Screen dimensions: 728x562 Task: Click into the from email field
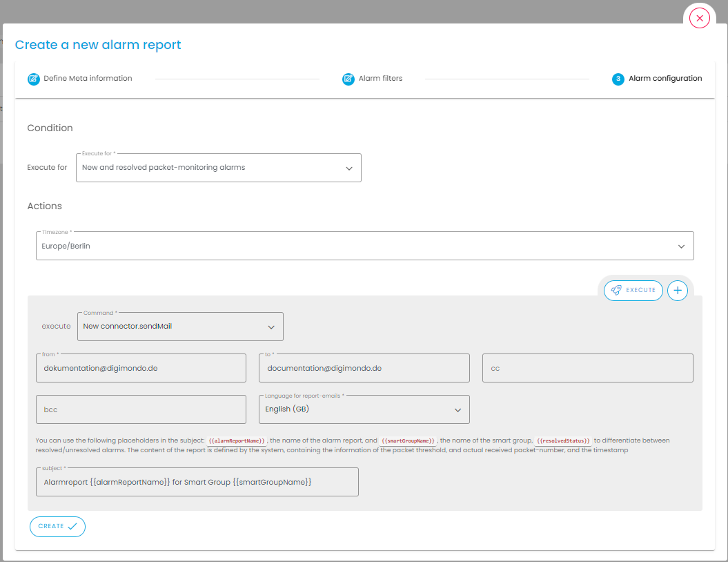click(x=141, y=369)
